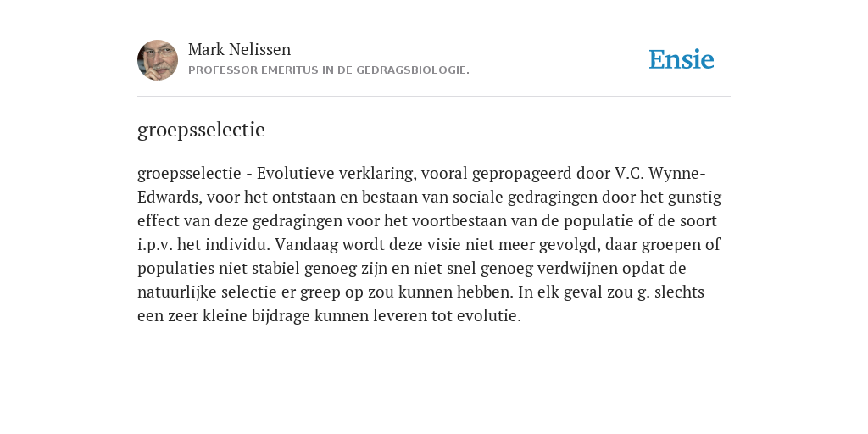Select the author name Mark Nelissen

tap(239, 49)
